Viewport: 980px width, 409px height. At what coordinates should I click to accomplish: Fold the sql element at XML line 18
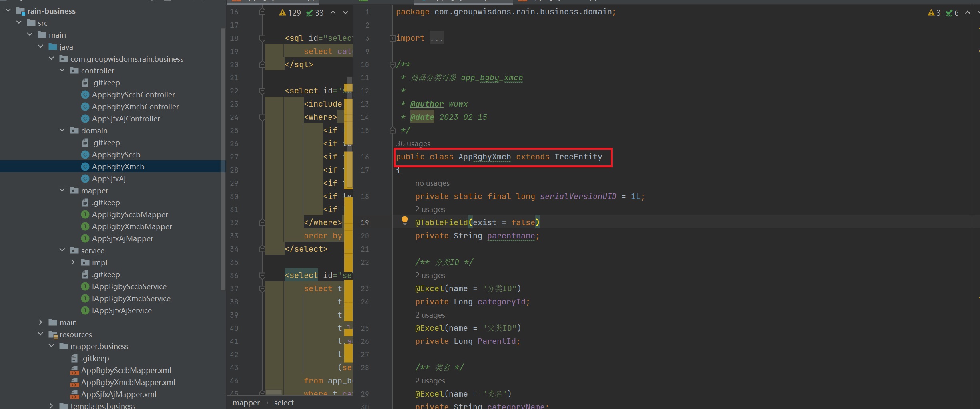click(262, 38)
